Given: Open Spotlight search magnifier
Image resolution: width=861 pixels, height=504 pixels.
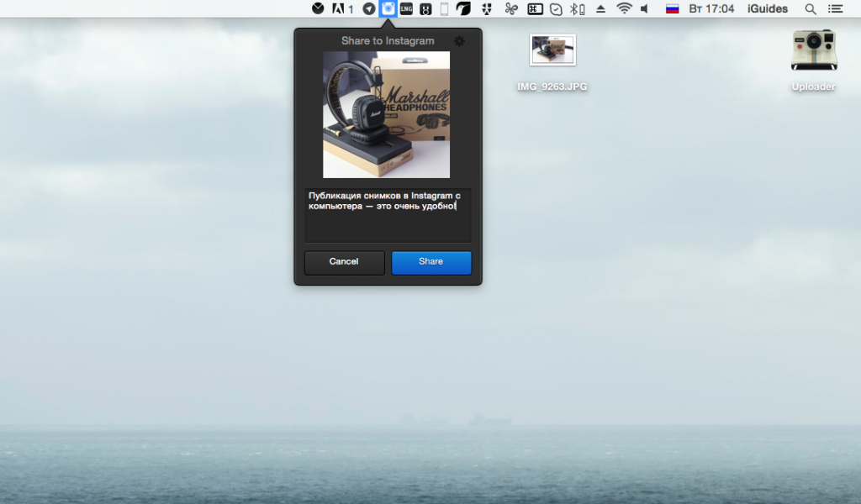Looking at the screenshot, I should 811,8.
